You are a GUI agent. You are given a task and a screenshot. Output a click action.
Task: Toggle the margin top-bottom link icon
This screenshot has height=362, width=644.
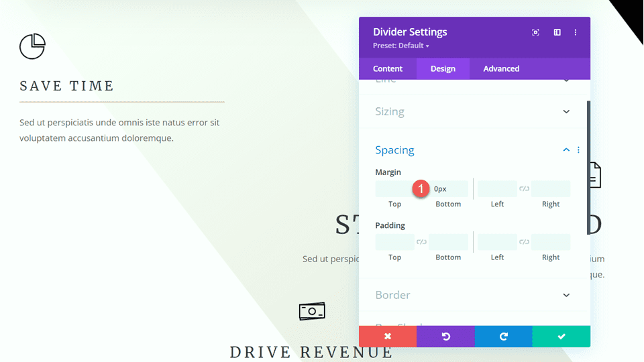pyautogui.click(x=421, y=189)
